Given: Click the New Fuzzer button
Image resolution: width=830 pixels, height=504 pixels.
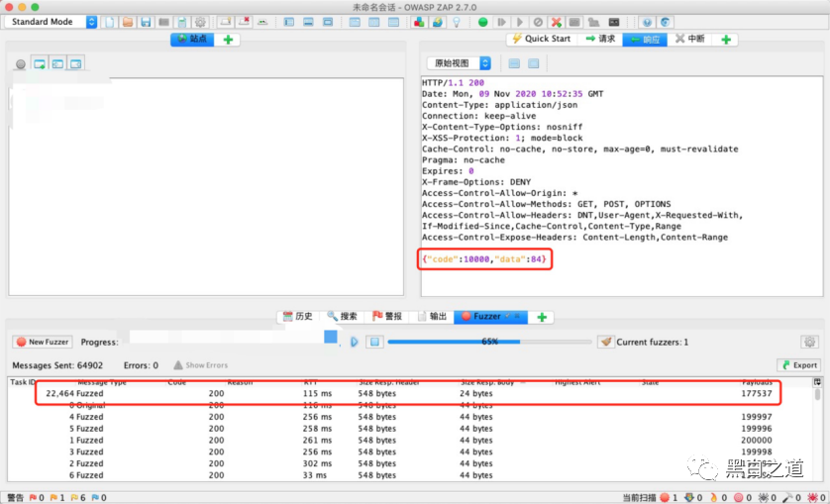Looking at the screenshot, I should (x=43, y=342).
